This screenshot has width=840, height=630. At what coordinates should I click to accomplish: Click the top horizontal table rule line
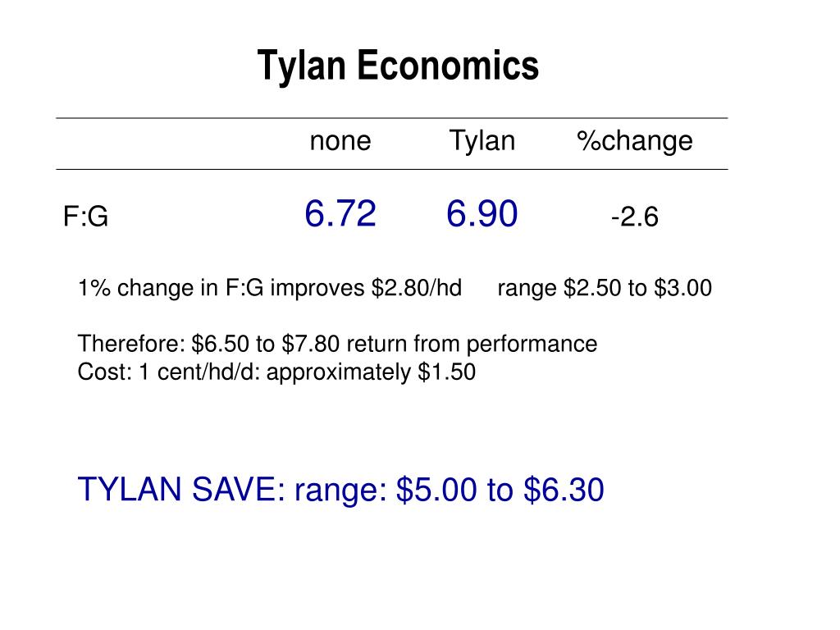[x=392, y=118]
